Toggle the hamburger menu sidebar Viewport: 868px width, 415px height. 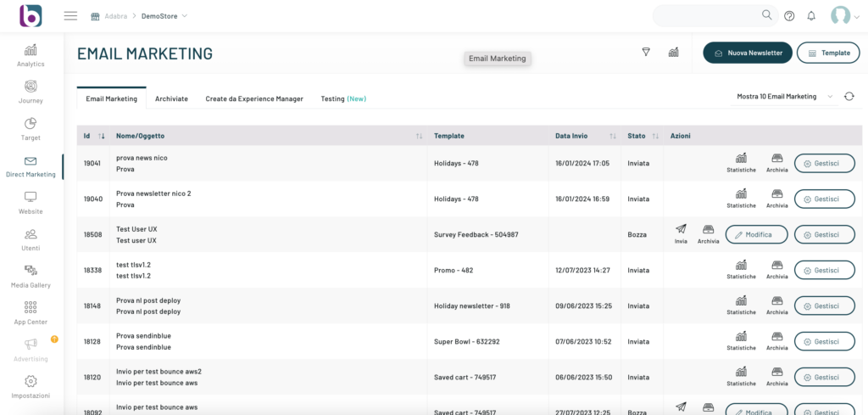[x=70, y=15]
